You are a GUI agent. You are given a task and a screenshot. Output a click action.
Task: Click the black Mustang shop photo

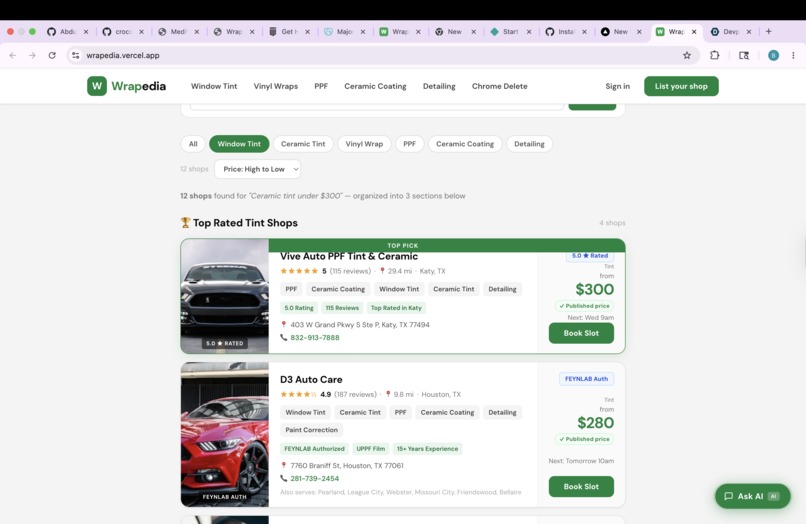[x=225, y=296]
